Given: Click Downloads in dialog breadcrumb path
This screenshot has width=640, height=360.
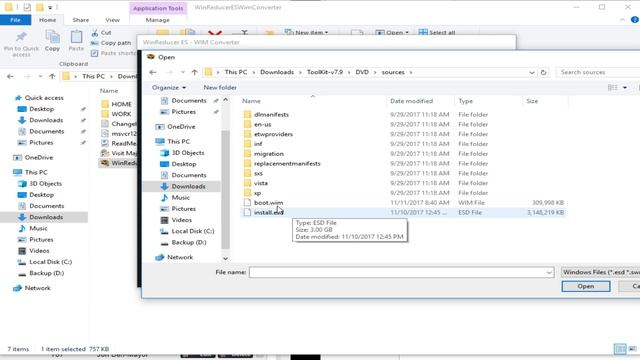Looking at the screenshot, I should click(277, 72).
